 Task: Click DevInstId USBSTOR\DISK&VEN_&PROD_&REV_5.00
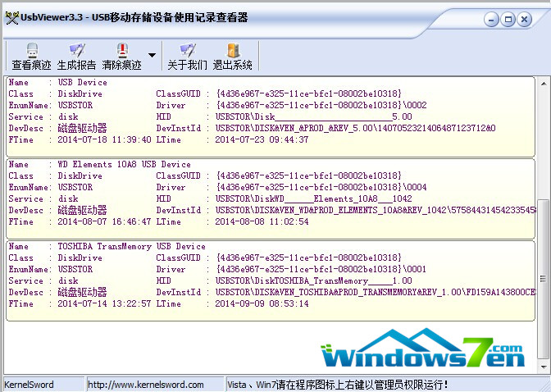click(x=355, y=128)
